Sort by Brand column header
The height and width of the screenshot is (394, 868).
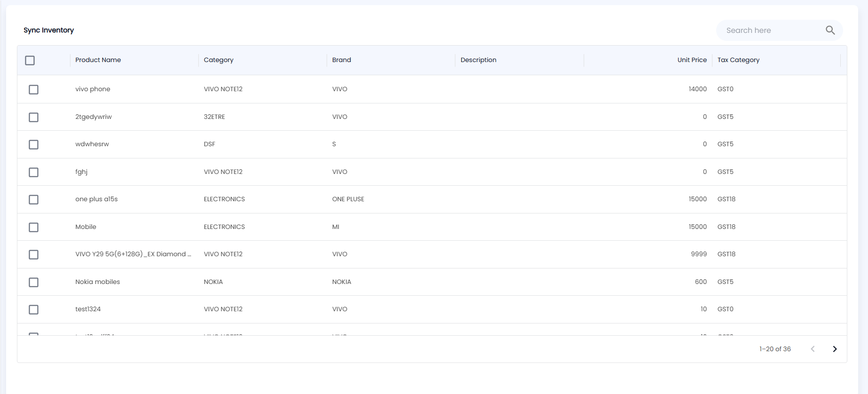tap(342, 60)
